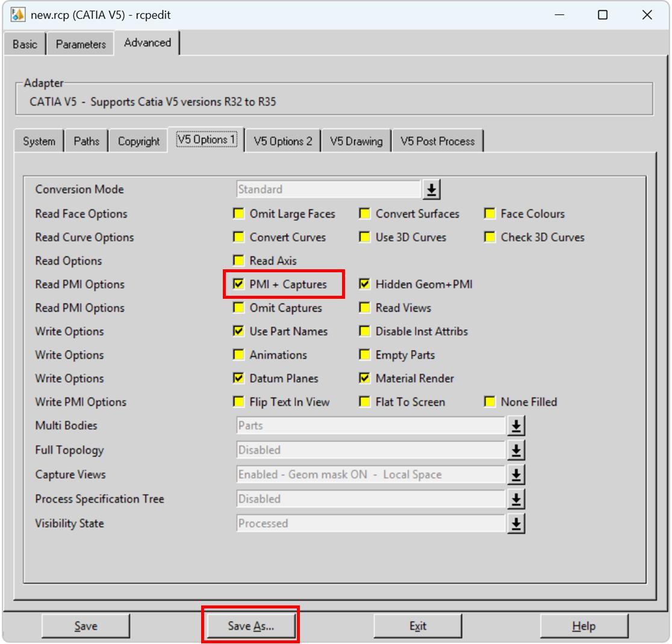The height and width of the screenshot is (644, 672).
Task: Open the Paths sub-tab
Action: [x=86, y=141]
